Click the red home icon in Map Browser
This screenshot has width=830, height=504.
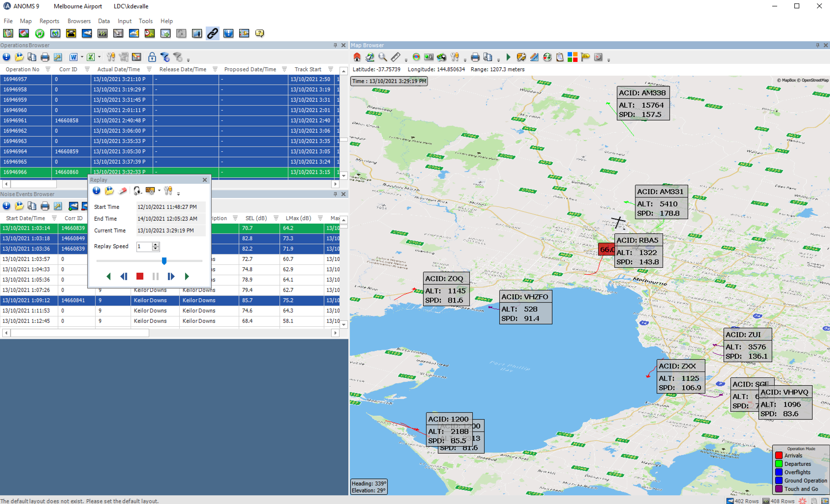(357, 57)
